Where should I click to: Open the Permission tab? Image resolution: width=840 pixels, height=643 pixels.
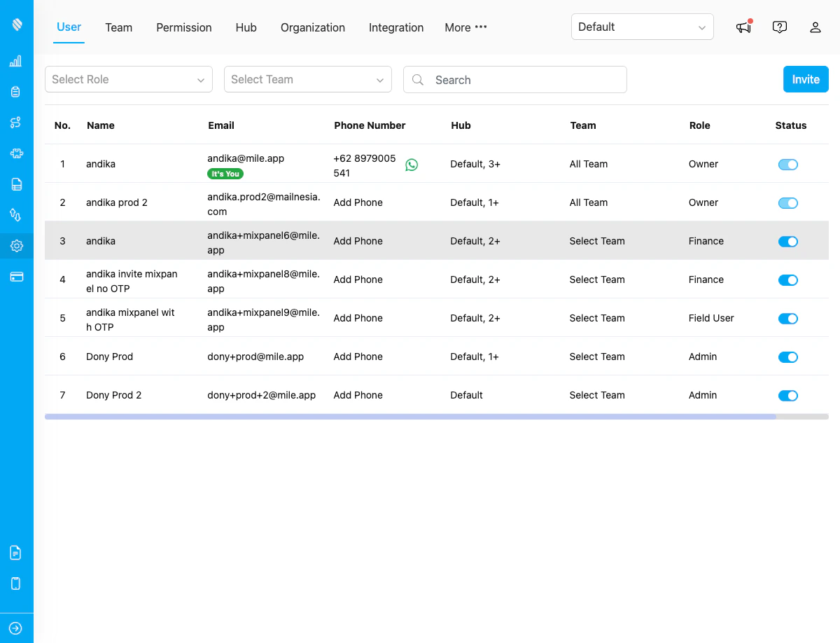(183, 27)
